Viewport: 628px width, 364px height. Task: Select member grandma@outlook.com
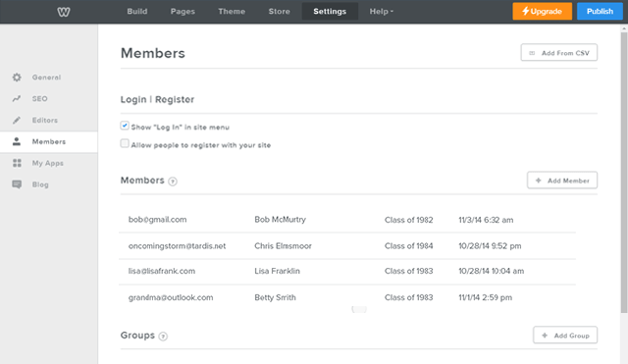click(x=171, y=297)
